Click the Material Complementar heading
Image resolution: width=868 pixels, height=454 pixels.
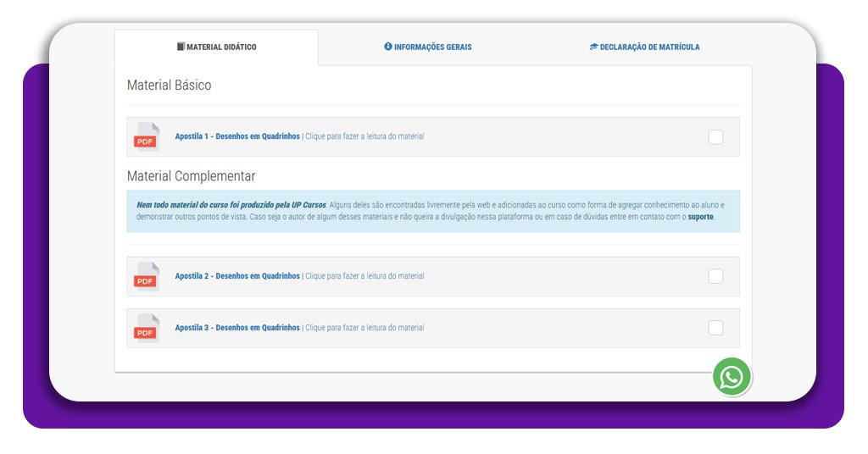point(191,176)
